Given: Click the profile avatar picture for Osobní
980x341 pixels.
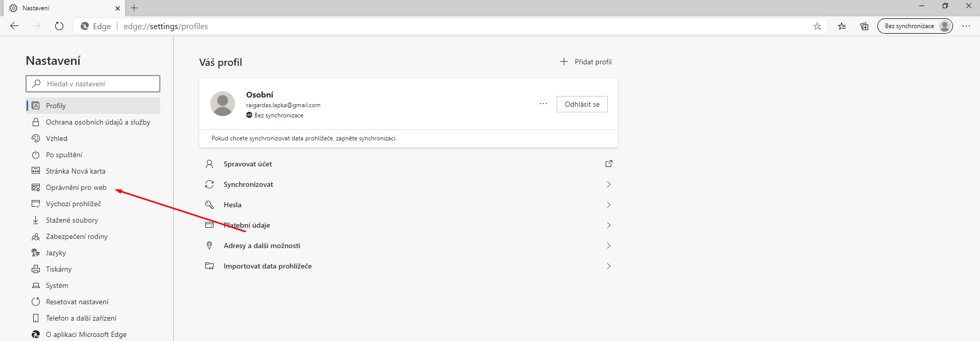Looking at the screenshot, I should coord(223,104).
